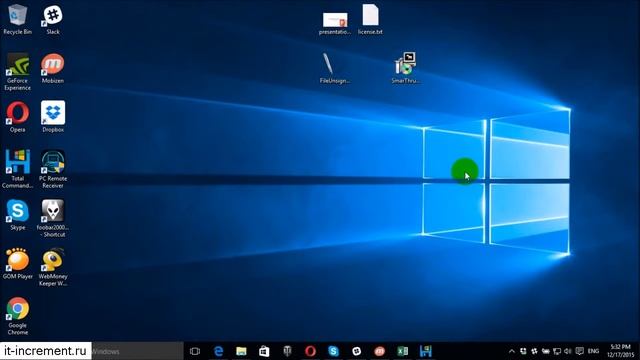Launch Microsoft Edge from the taskbar
The width and height of the screenshot is (640, 360).
[218, 351]
